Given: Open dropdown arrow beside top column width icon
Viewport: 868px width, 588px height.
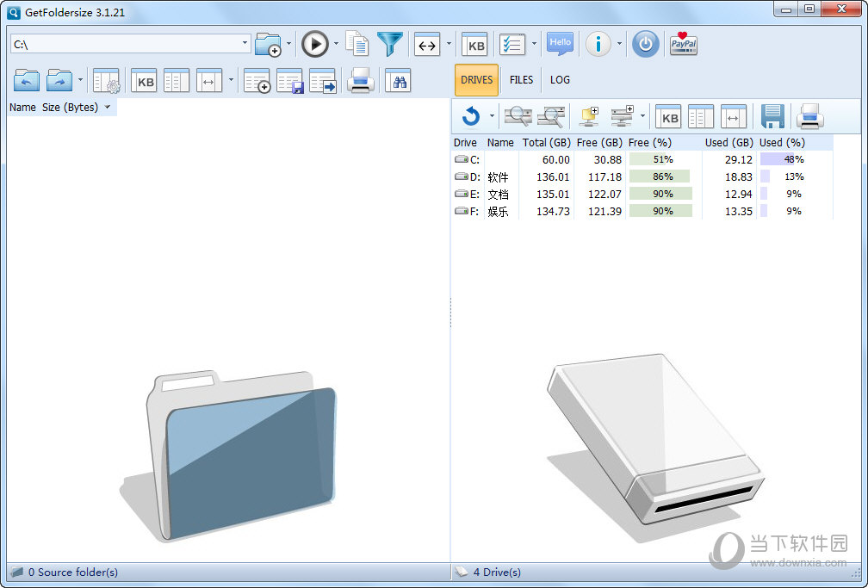Looking at the screenshot, I should tap(449, 44).
